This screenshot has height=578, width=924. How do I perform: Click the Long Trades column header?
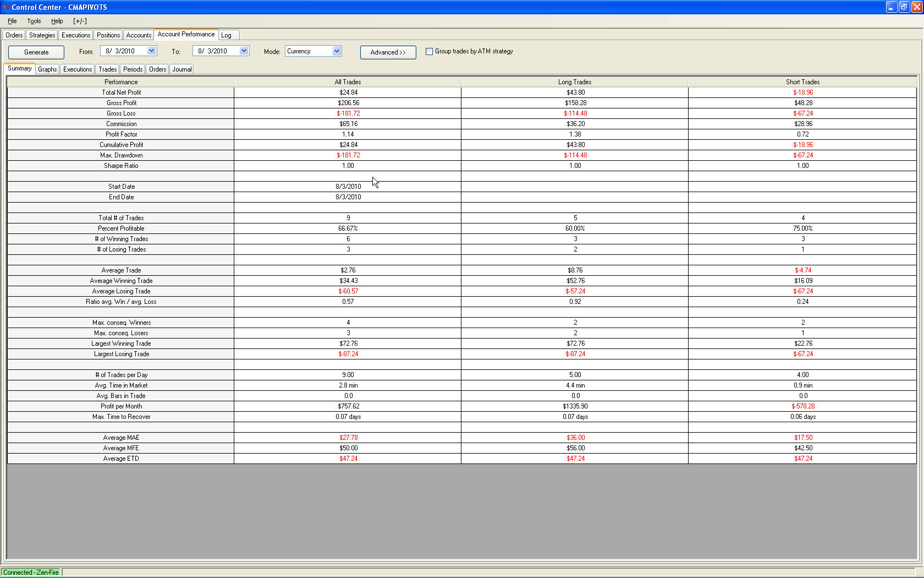pos(575,82)
